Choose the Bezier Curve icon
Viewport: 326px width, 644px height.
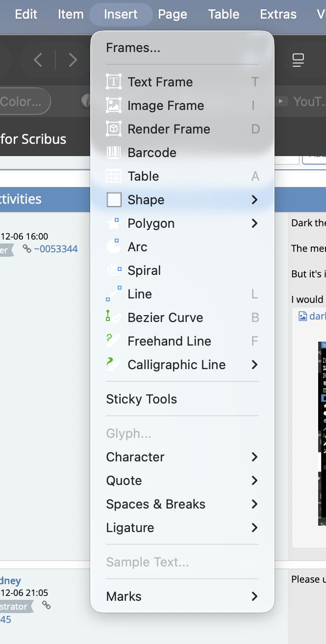(114, 318)
